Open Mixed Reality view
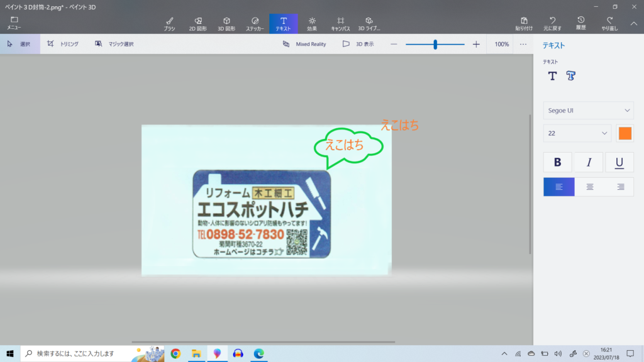Image resolution: width=644 pixels, height=362 pixels. [304, 44]
